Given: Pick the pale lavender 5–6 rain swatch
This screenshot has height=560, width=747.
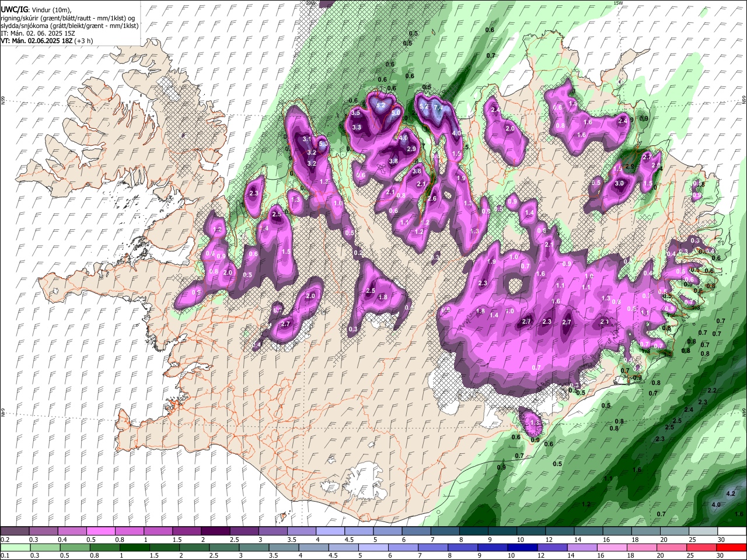Looking at the screenshot, I should (374, 547).
